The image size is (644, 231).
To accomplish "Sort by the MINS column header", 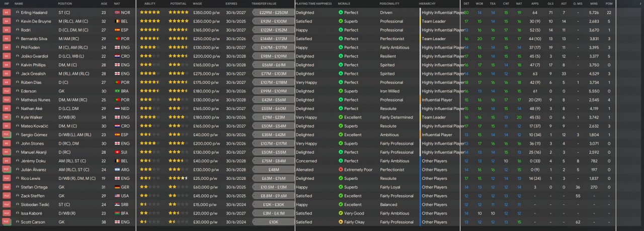I will (594, 4).
